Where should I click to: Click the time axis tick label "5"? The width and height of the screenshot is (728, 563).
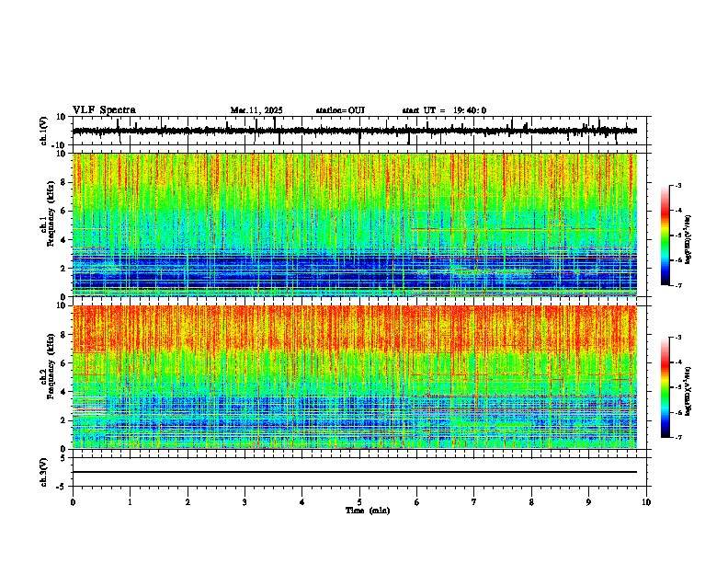click(x=359, y=502)
